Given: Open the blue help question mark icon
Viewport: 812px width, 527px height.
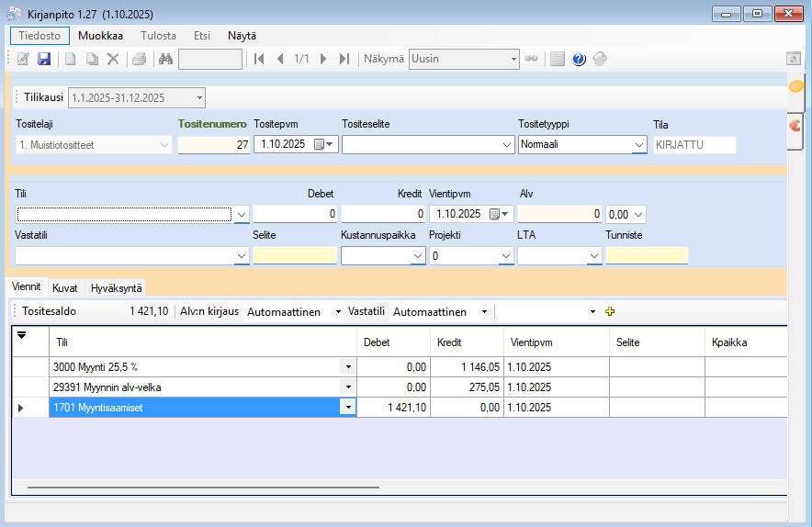Looking at the screenshot, I should pyautogui.click(x=579, y=59).
